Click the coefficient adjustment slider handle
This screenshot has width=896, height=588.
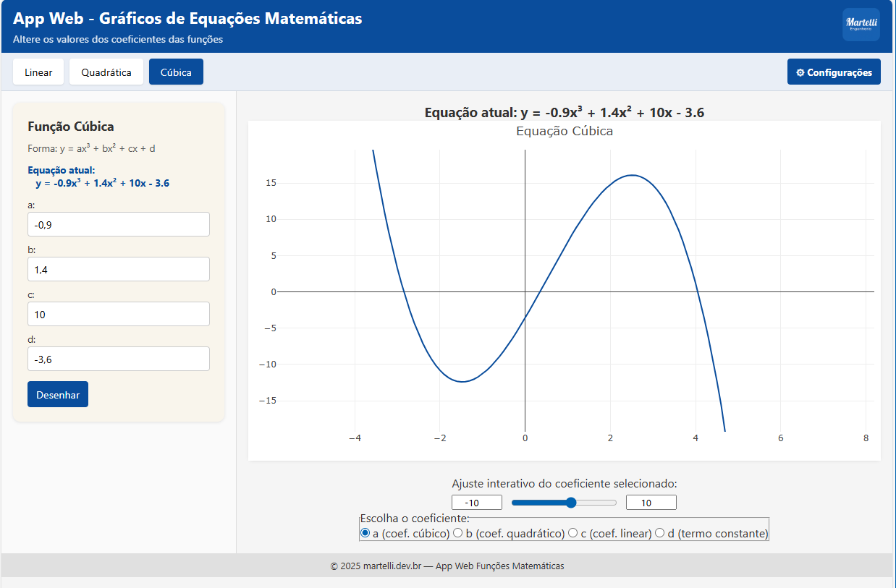(x=571, y=503)
